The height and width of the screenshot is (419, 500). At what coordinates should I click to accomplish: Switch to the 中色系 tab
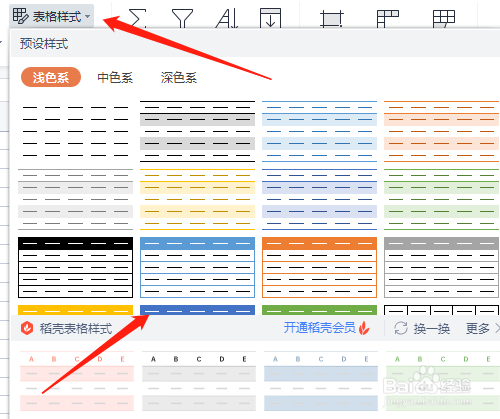point(115,78)
